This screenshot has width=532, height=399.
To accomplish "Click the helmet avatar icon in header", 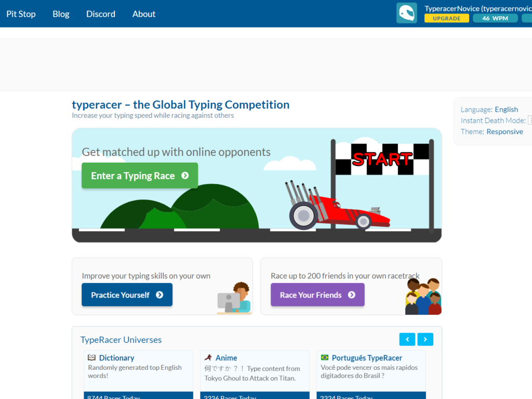I will coord(406,13).
